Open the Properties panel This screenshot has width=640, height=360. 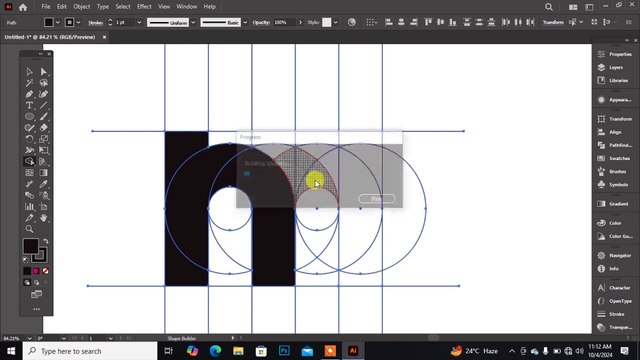click(616, 54)
